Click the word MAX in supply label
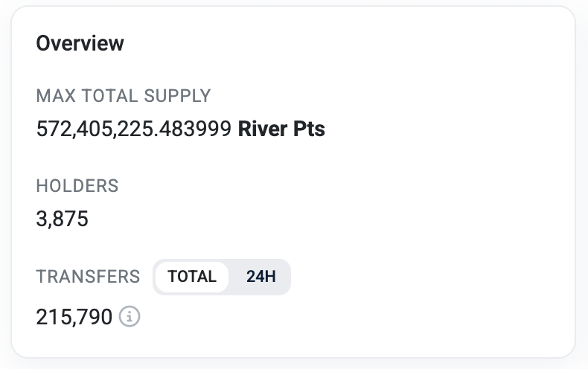The height and width of the screenshot is (369, 588). tap(53, 95)
